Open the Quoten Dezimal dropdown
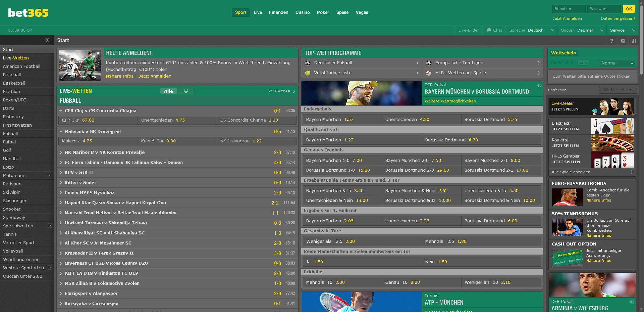 click(582, 30)
